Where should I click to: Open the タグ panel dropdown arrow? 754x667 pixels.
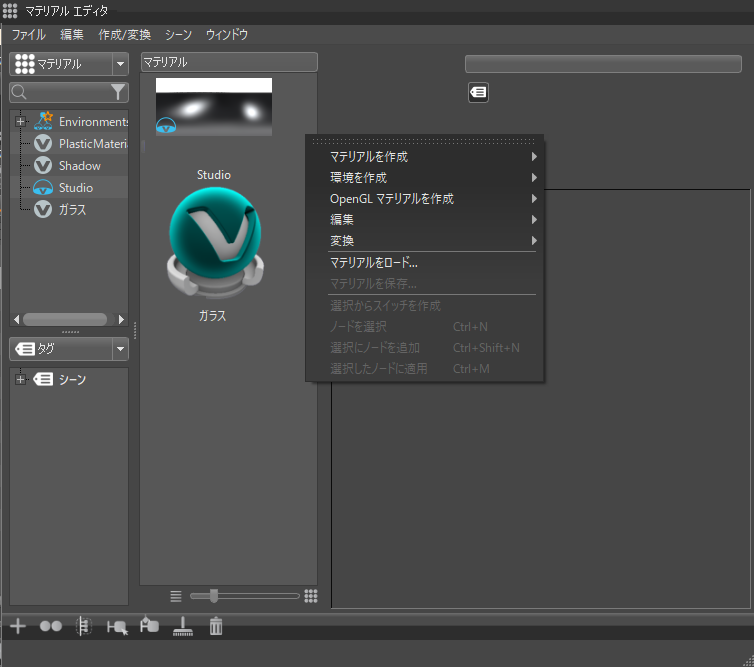point(120,349)
